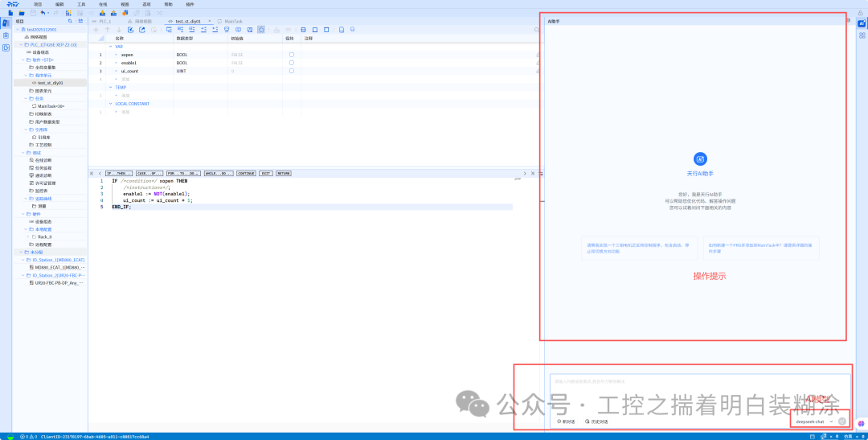Screen dimensions: 868x440
Task: Click the CONTINUE snippet button
Action: click(x=247, y=174)
